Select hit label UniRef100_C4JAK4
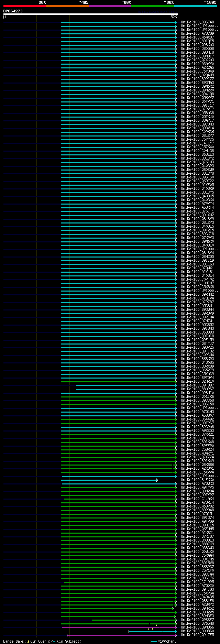The image size is (220, 644). coord(197,499)
